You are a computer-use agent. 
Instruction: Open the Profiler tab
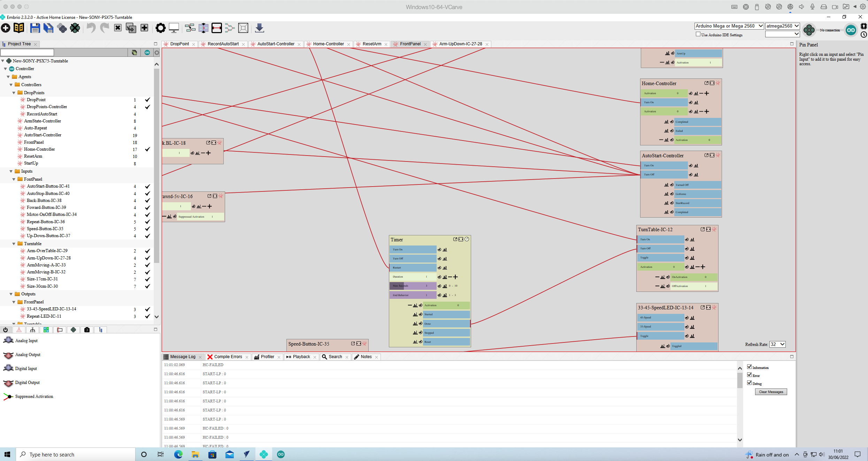pos(267,357)
